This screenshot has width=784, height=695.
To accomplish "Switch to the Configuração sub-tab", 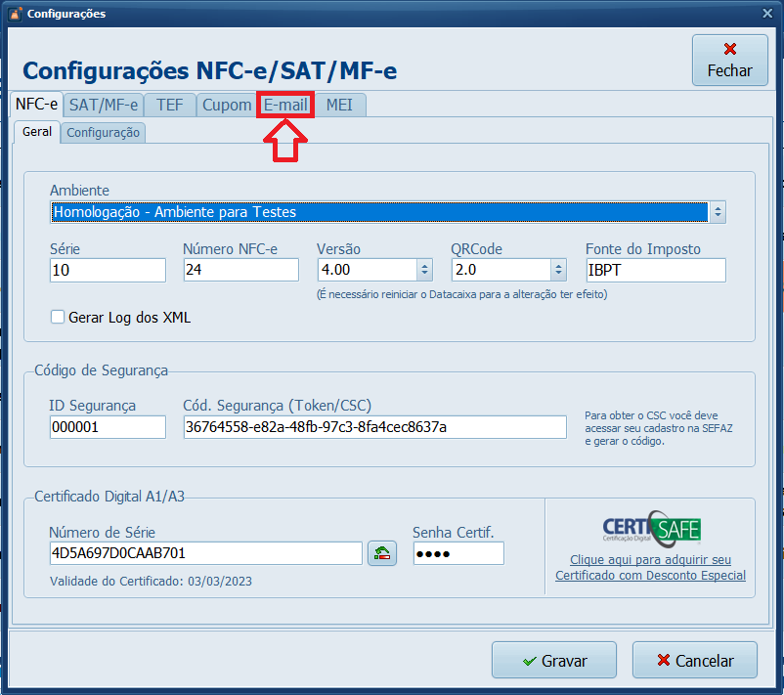I will (x=104, y=132).
